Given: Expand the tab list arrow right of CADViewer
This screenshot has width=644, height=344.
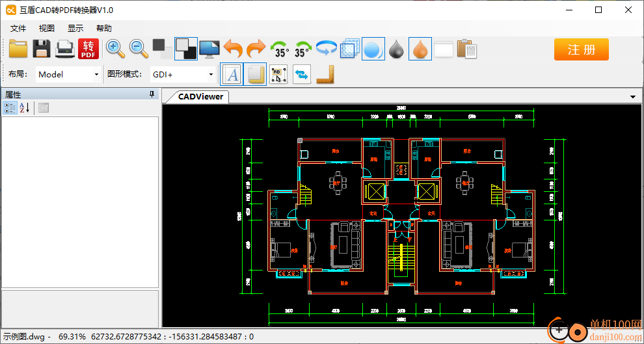Looking at the screenshot, I should tap(634, 97).
